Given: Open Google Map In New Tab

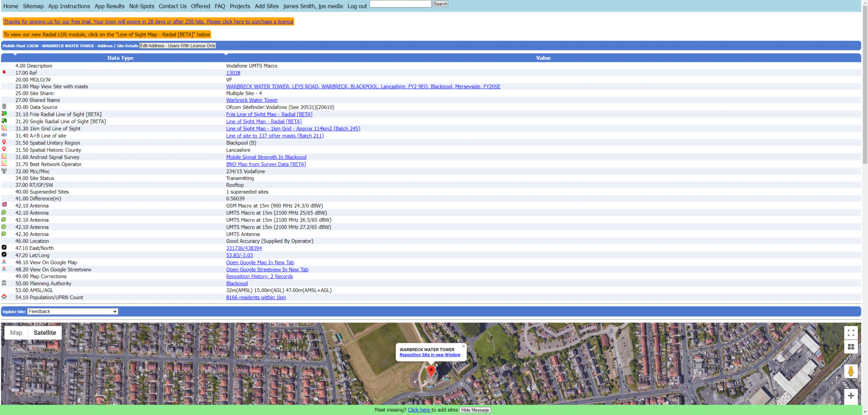Looking at the screenshot, I should (x=260, y=262).
